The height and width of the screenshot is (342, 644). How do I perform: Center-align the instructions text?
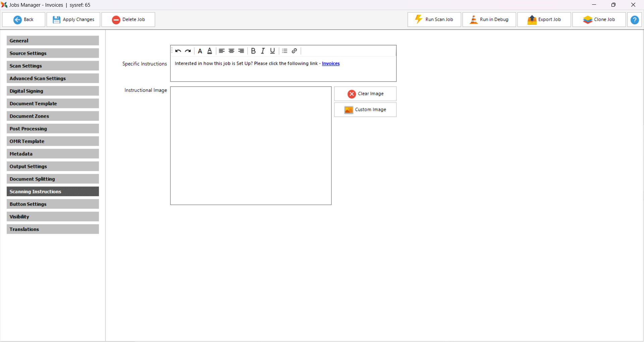pos(231,51)
